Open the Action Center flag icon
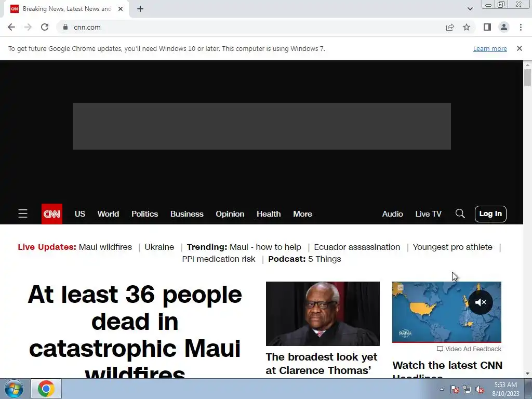The image size is (532, 399). point(455,390)
